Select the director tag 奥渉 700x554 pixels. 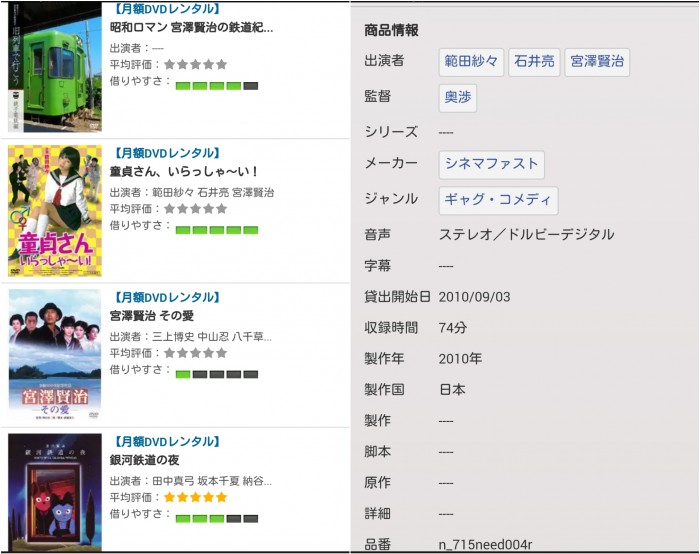point(458,97)
